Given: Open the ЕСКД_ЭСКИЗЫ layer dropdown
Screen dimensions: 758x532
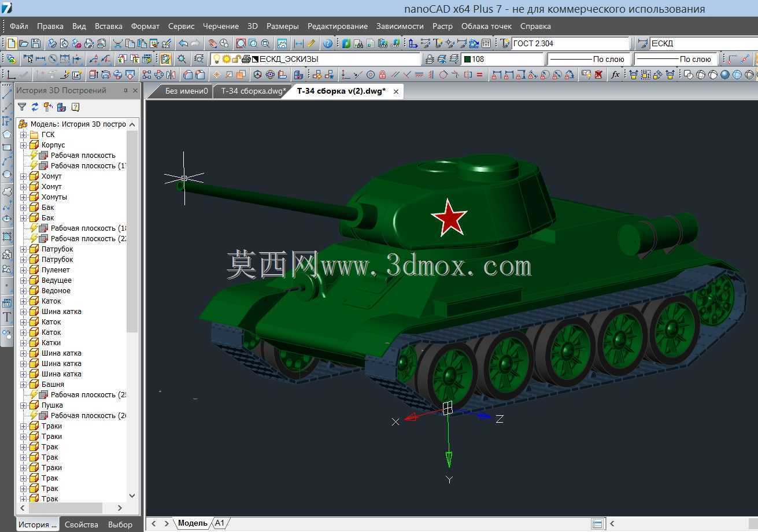Looking at the screenshot, I should coord(316,59).
